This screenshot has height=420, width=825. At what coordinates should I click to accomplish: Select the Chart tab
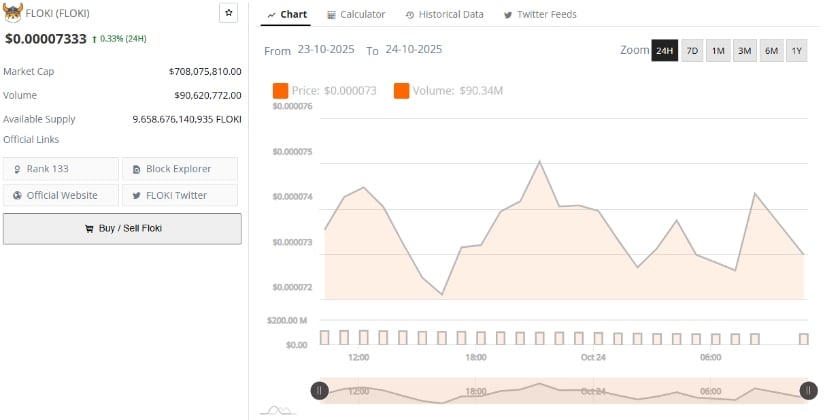coord(287,14)
